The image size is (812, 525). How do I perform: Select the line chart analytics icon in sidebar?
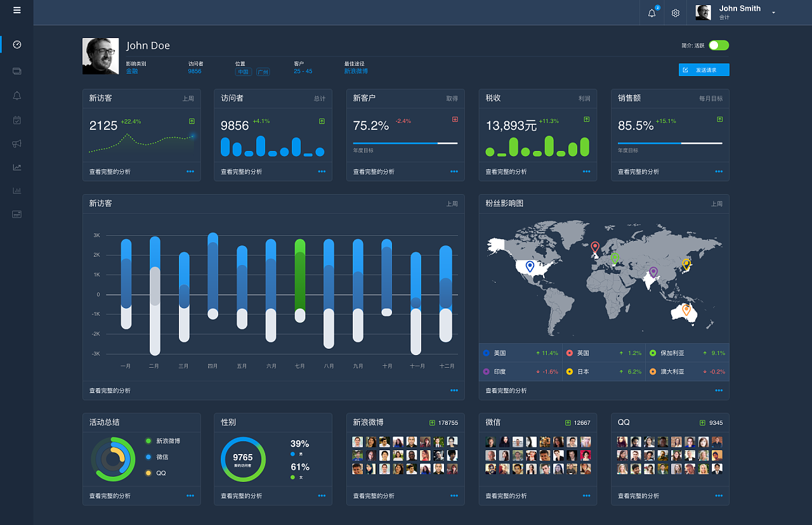point(16,167)
